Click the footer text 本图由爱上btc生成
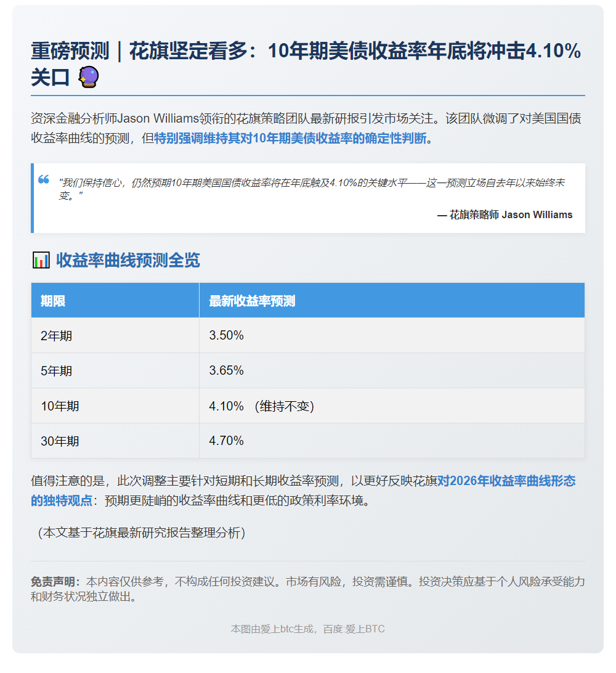This screenshot has width=616, height=673. (272, 629)
